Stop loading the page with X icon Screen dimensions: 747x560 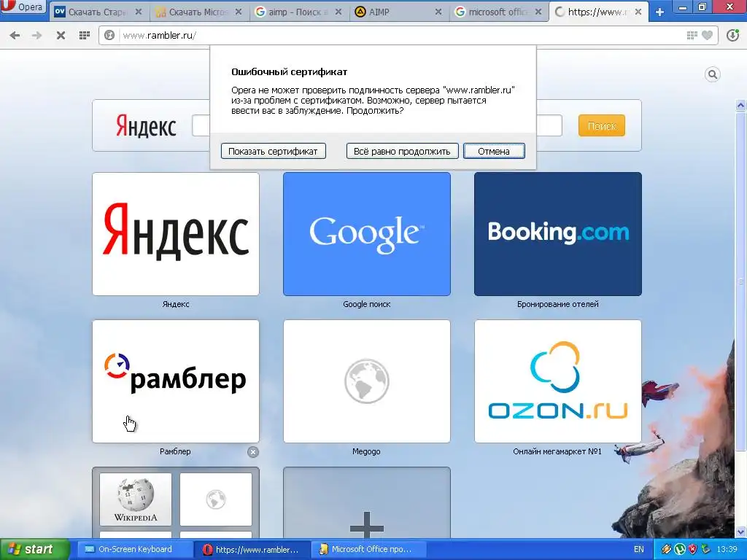tap(61, 35)
